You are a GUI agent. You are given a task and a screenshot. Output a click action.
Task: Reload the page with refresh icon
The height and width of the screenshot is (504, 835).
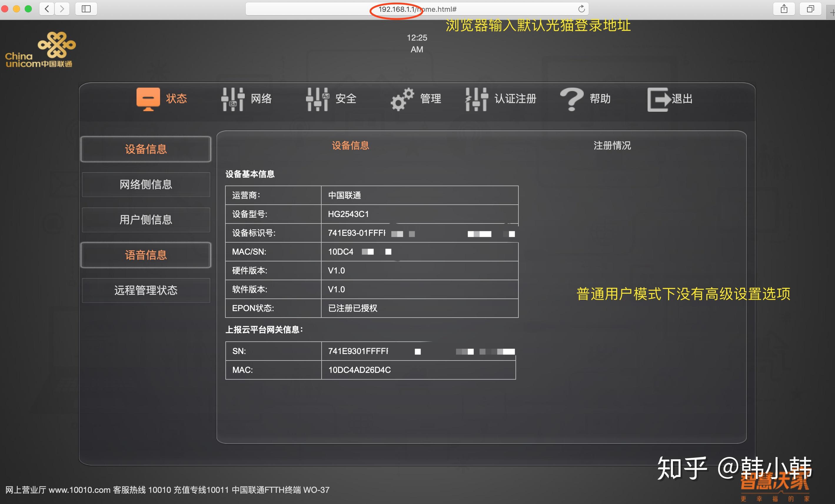(x=581, y=9)
